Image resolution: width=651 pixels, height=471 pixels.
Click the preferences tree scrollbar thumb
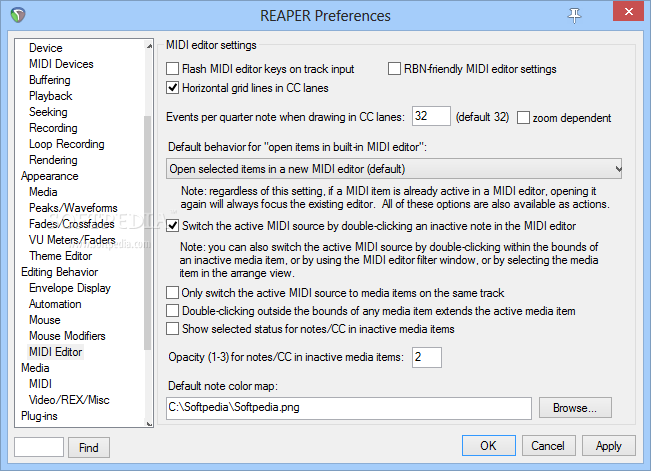[x=147, y=233]
